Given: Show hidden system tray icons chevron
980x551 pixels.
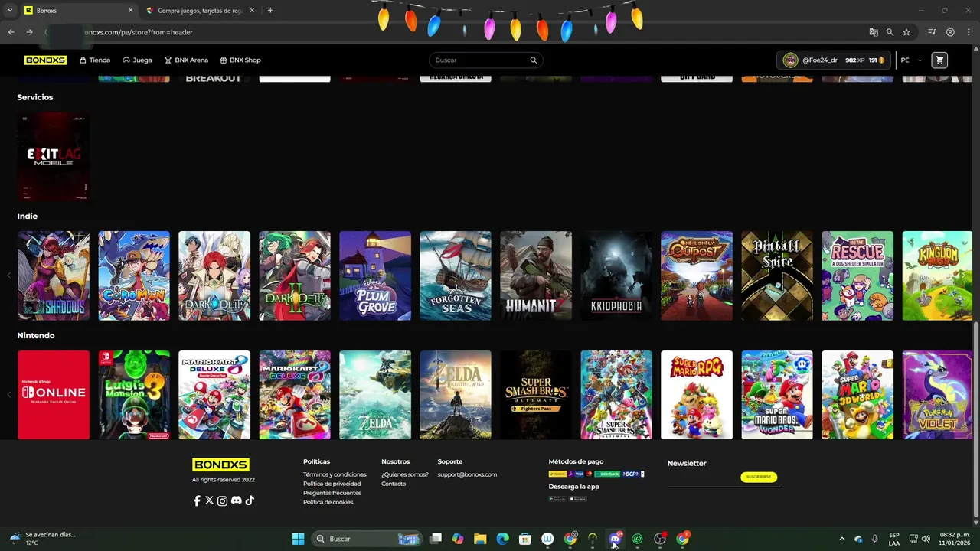Looking at the screenshot, I should coord(841,539).
